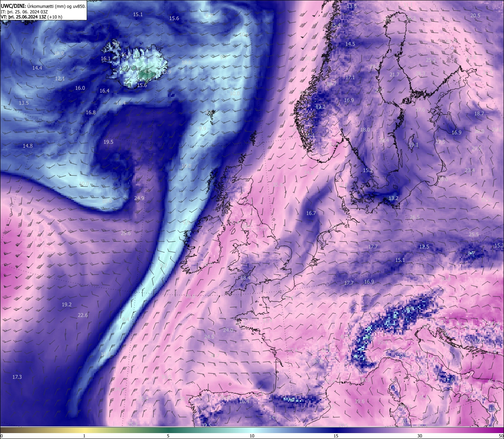
Task: Click the 10 tick on color scale
Action: 252,436
